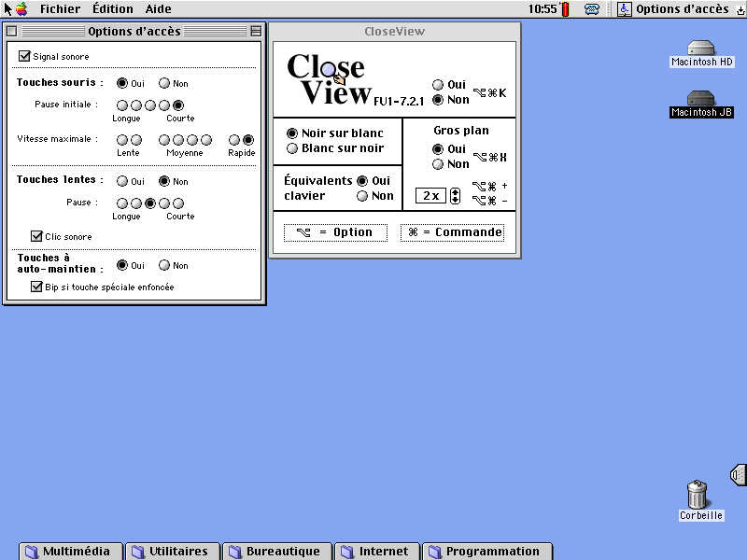The width and height of the screenshot is (747, 560).
Task: Click the Commande key legend box
Action: [452, 232]
